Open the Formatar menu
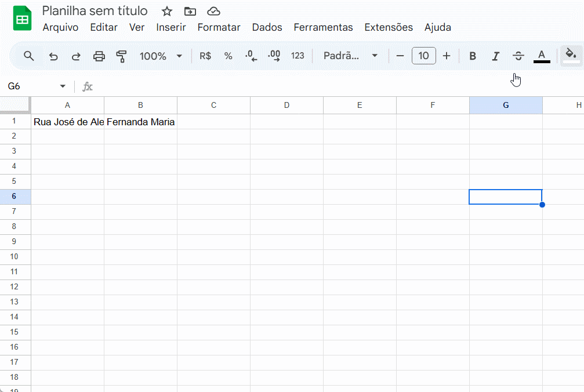The width and height of the screenshot is (584, 392). (219, 27)
